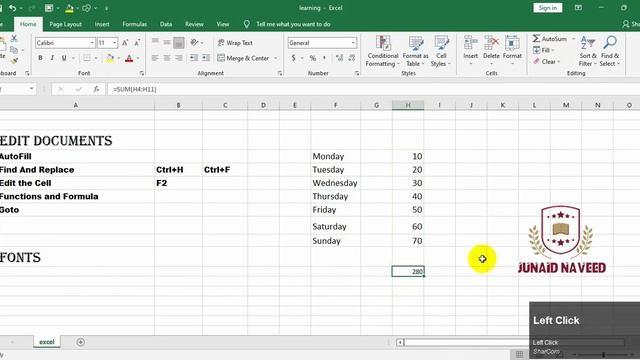Click Increase Decimal icon
Image resolution: width=640 pixels, height=360 pixels.
point(339,58)
